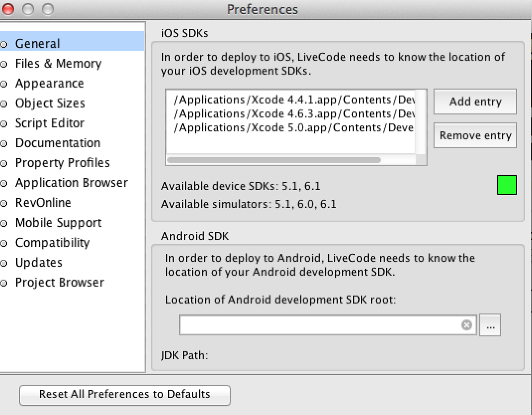
Task: Open Property Profiles section
Action: point(62,163)
